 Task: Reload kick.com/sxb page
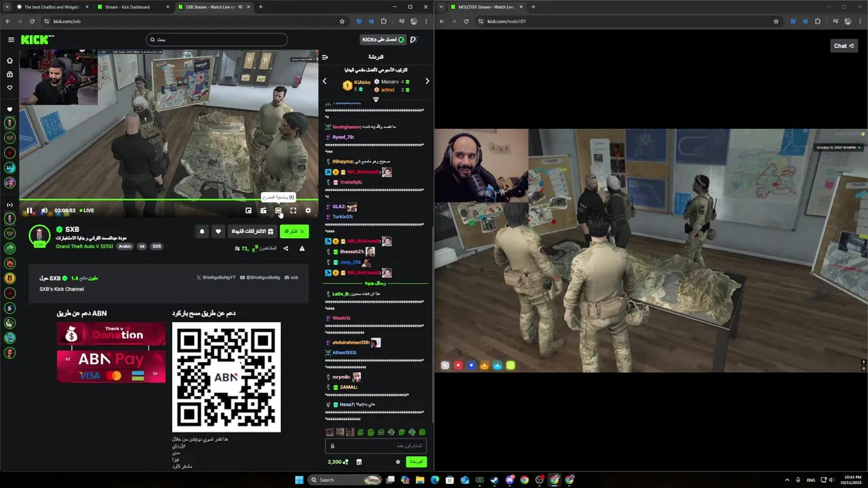[x=32, y=21]
